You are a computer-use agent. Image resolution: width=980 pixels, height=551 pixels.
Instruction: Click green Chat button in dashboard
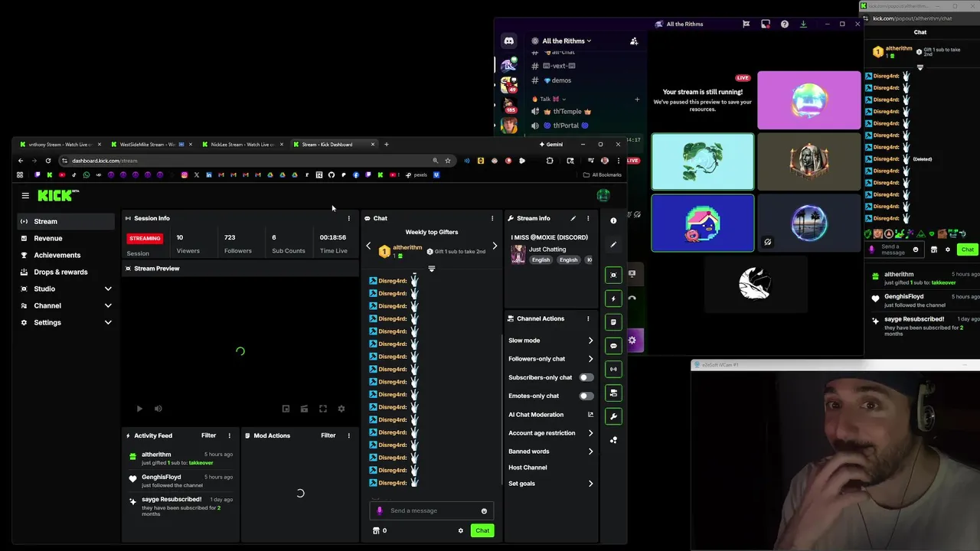(482, 530)
